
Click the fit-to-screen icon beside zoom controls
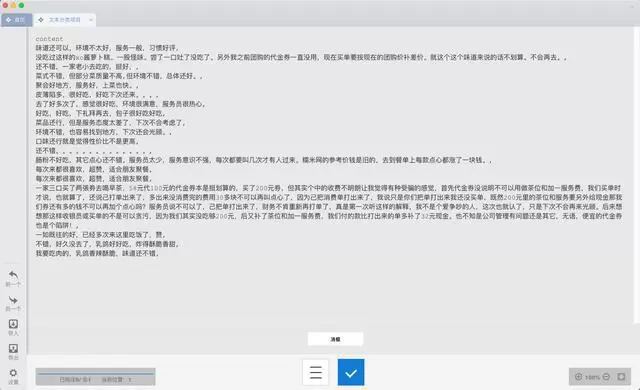tap(621, 377)
